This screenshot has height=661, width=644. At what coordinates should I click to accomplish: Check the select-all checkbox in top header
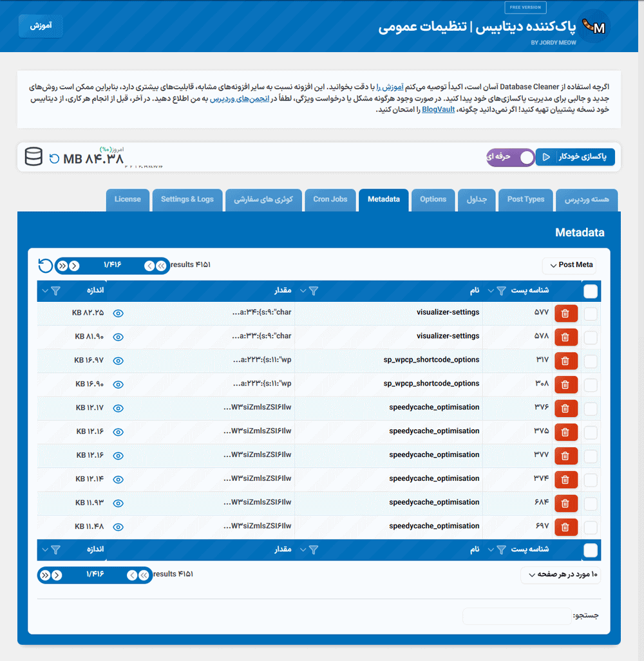tap(591, 292)
